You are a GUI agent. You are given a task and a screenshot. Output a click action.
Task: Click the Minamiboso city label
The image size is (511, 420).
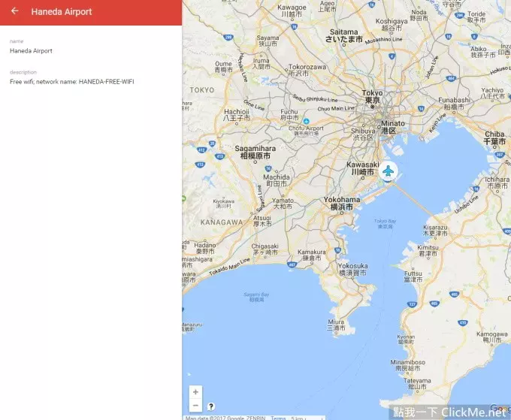coord(408,365)
